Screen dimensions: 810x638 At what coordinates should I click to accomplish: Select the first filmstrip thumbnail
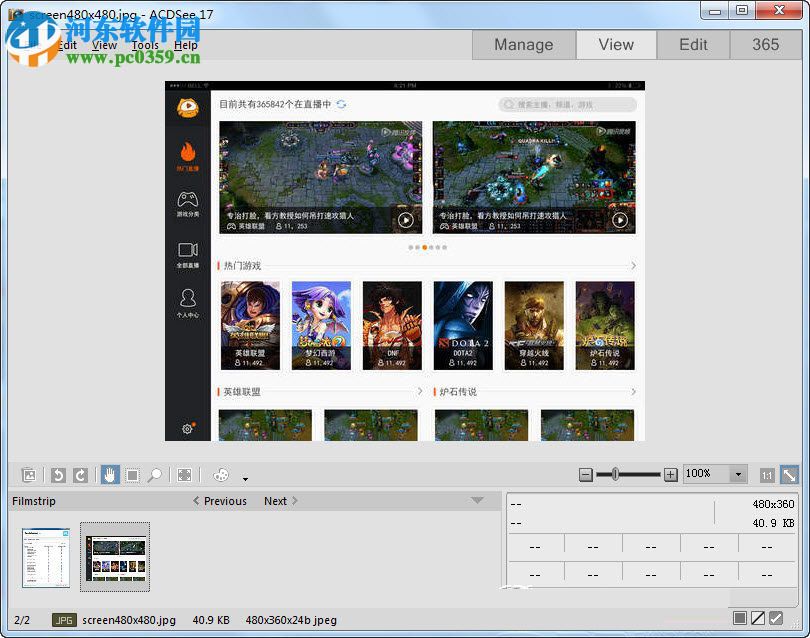point(46,557)
